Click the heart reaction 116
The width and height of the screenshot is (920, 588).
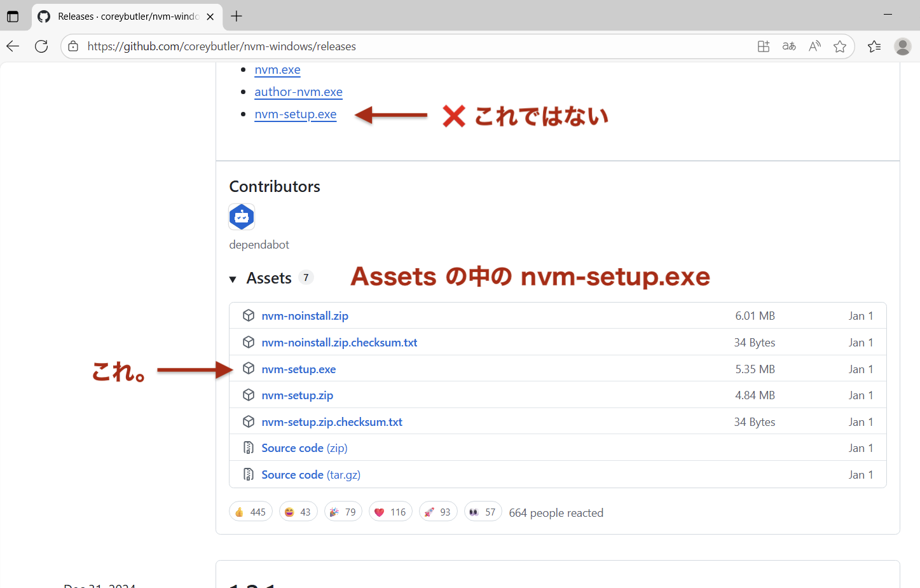390,512
